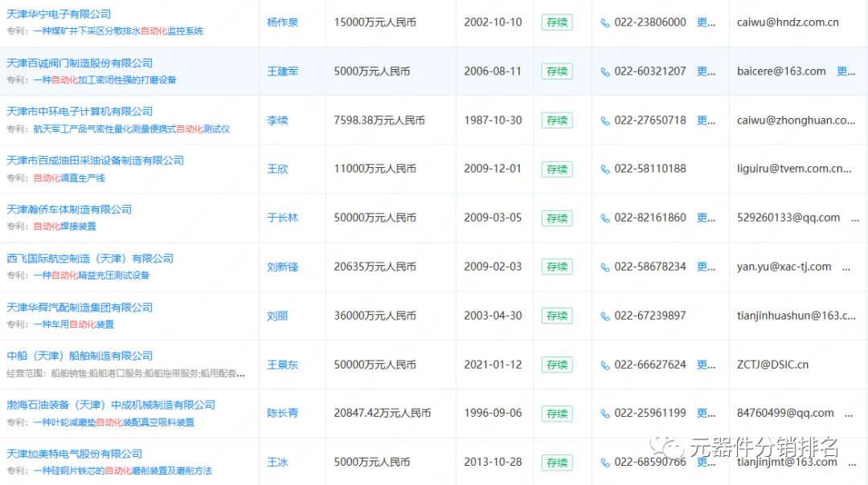Open company 天津瀚侨车体制造有限公司
This screenshot has width=868, height=485.
point(69,210)
